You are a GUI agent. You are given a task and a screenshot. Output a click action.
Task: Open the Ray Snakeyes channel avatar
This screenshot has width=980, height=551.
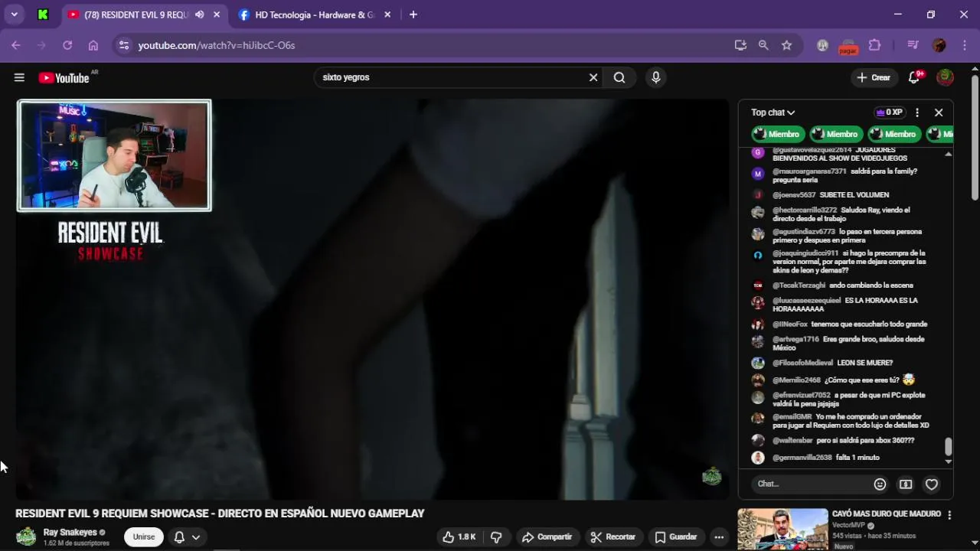click(x=26, y=536)
